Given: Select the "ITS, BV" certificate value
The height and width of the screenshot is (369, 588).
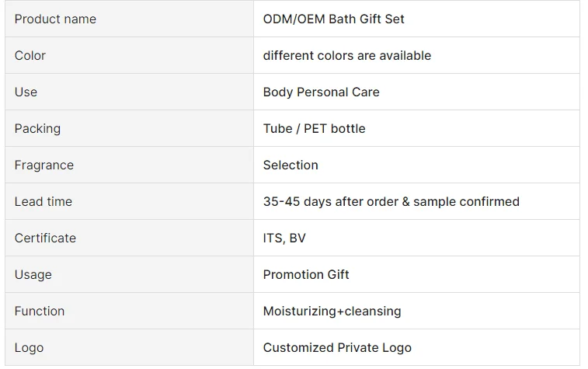Looking at the screenshot, I should click(284, 238).
